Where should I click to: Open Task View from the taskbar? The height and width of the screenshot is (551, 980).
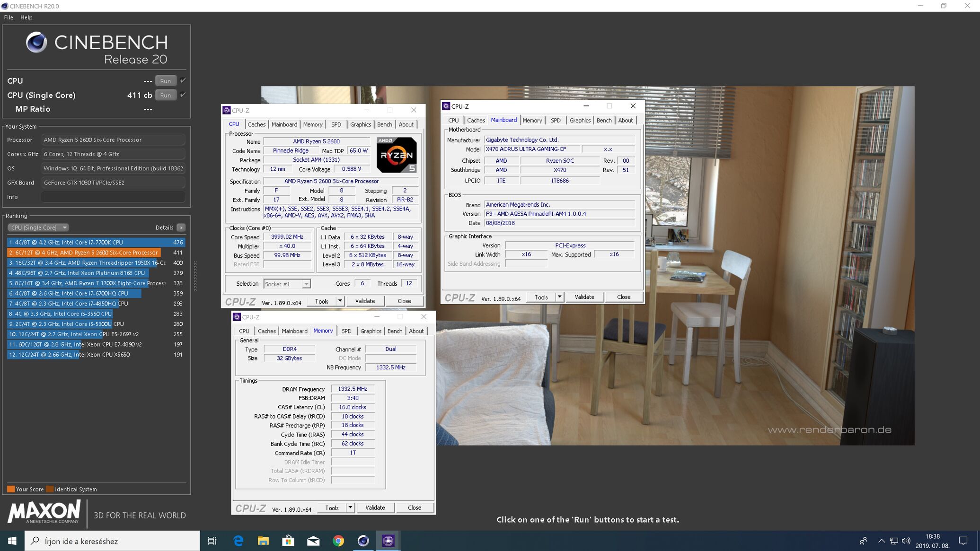[x=212, y=541]
